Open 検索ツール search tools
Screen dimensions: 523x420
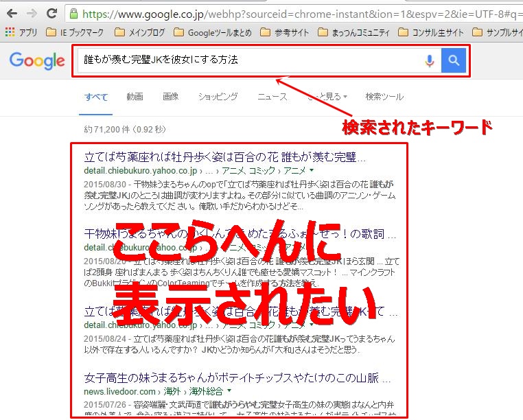384,97
